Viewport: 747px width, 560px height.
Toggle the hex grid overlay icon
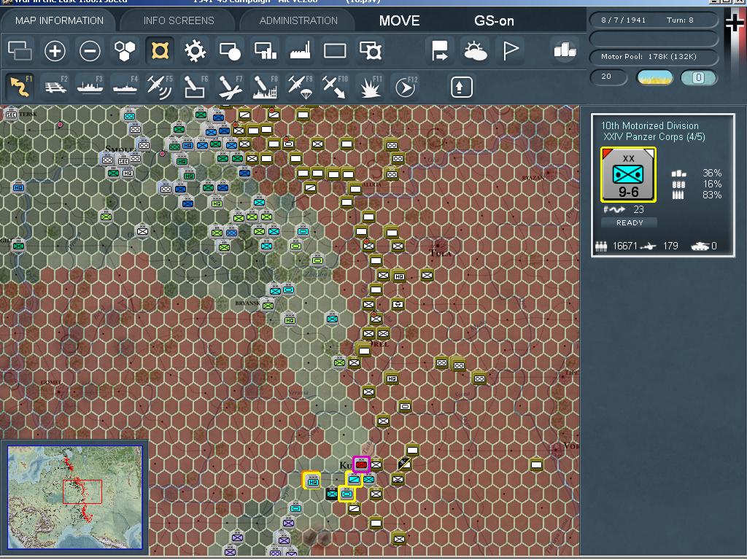(125, 50)
